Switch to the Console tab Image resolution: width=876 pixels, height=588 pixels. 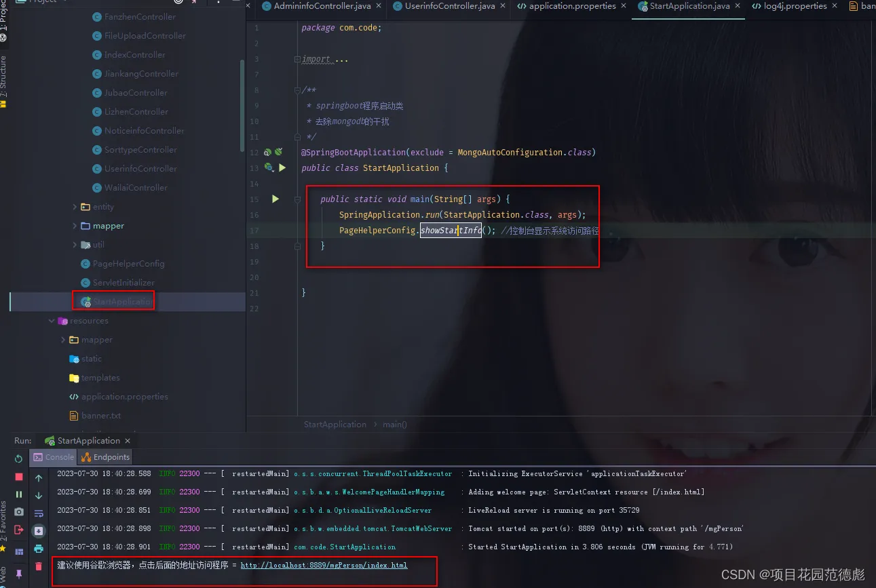pos(54,457)
